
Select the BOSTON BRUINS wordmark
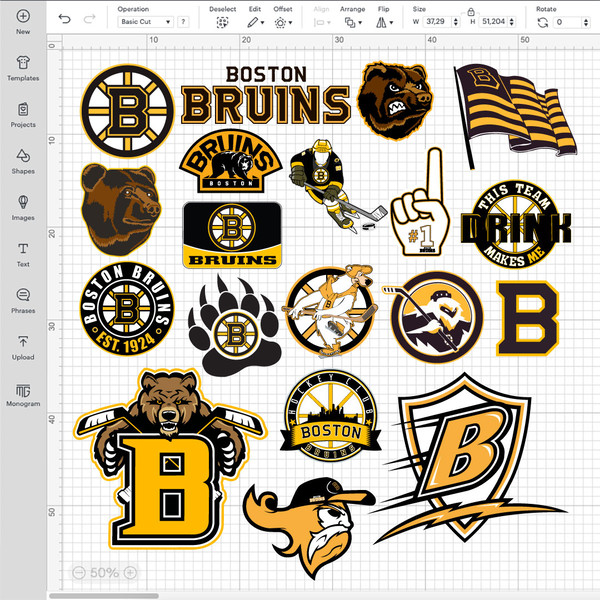266,95
